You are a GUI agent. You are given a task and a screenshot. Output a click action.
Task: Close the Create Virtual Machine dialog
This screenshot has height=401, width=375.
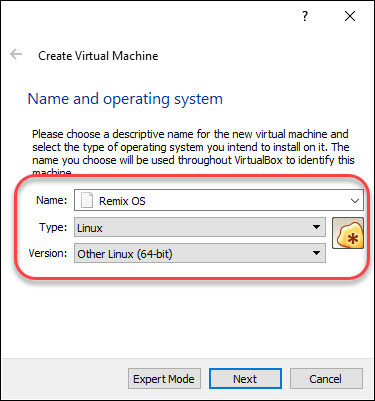coord(350,16)
